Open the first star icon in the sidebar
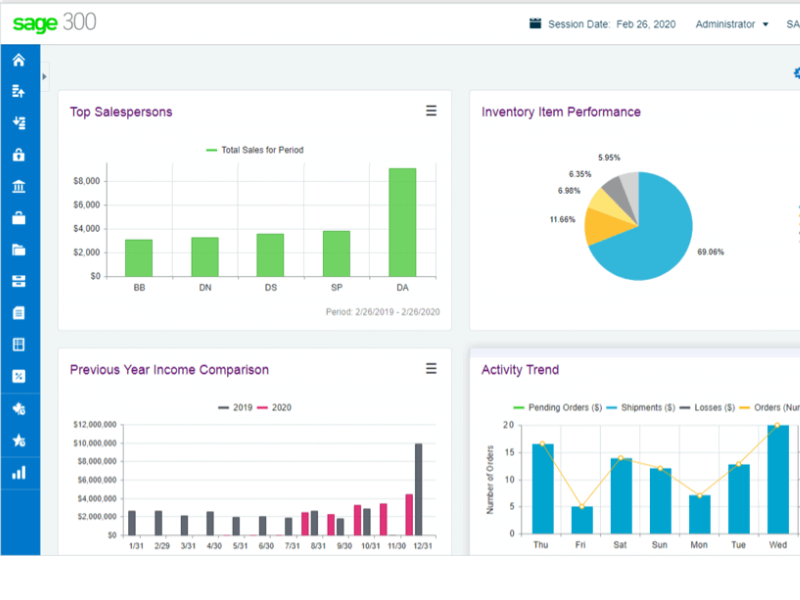Screen dimensions: 800x600 [18, 409]
